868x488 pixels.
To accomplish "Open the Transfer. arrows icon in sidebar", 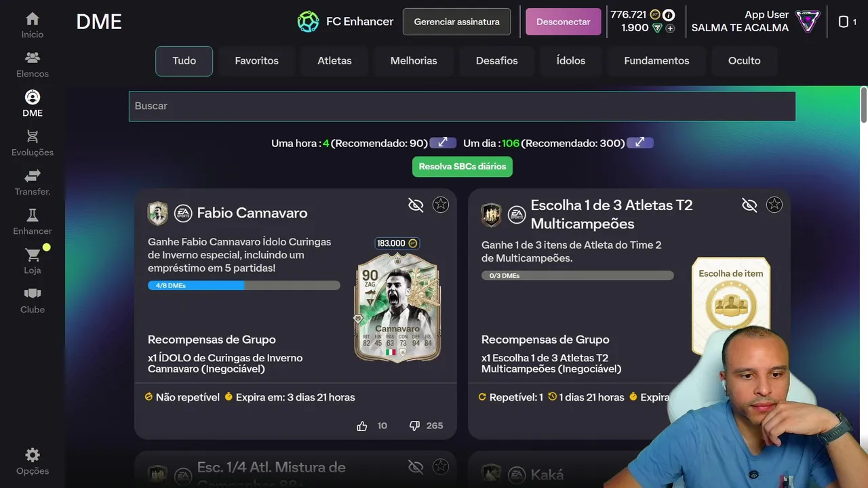I will click(32, 176).
